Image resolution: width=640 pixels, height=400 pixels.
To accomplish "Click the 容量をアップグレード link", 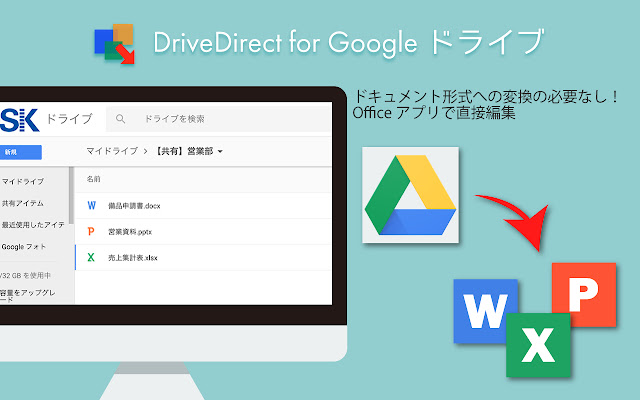I will (27, 296).
